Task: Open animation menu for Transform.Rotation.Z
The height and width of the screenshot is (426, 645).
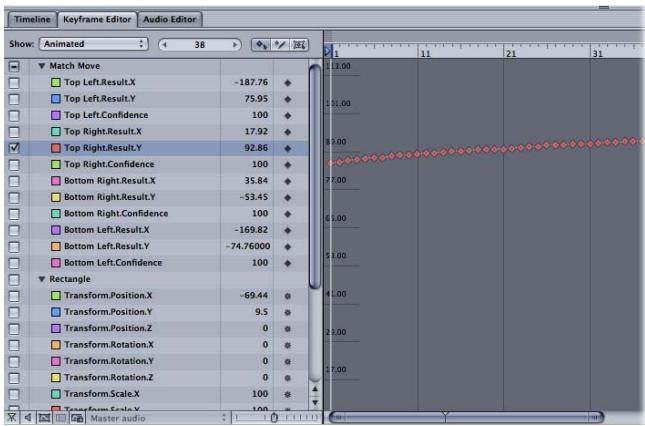Action: [288, 378]
